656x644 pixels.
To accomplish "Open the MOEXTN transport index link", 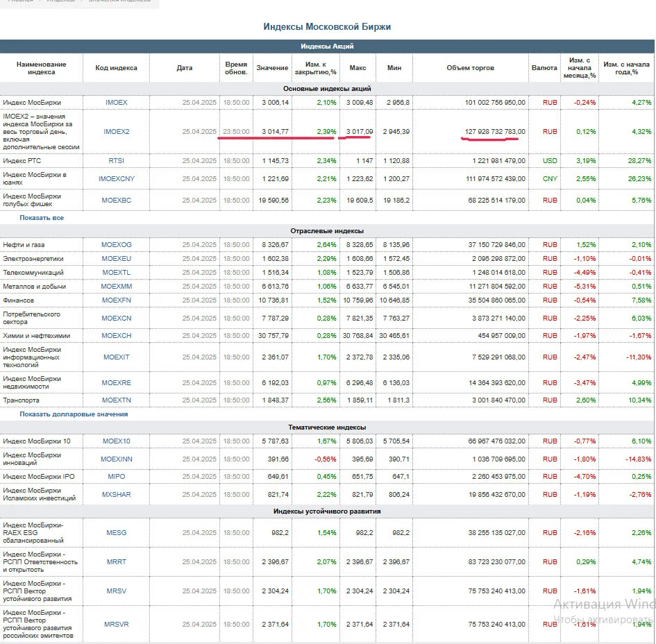I will coord(117,400).
